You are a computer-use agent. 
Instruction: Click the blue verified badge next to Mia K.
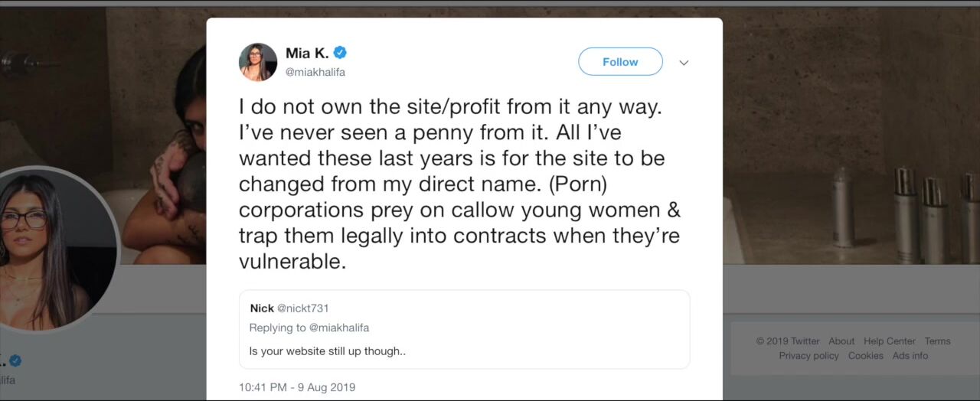(340, 53)
